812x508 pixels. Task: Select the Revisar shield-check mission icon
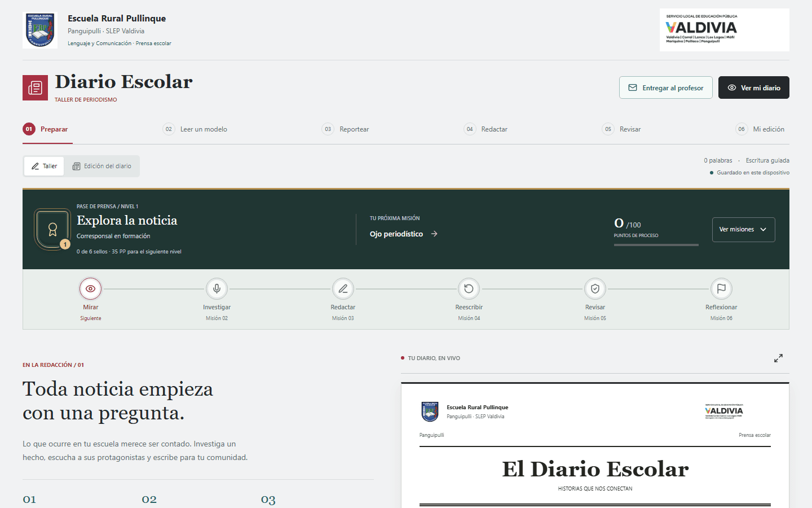tap(595, 289)
